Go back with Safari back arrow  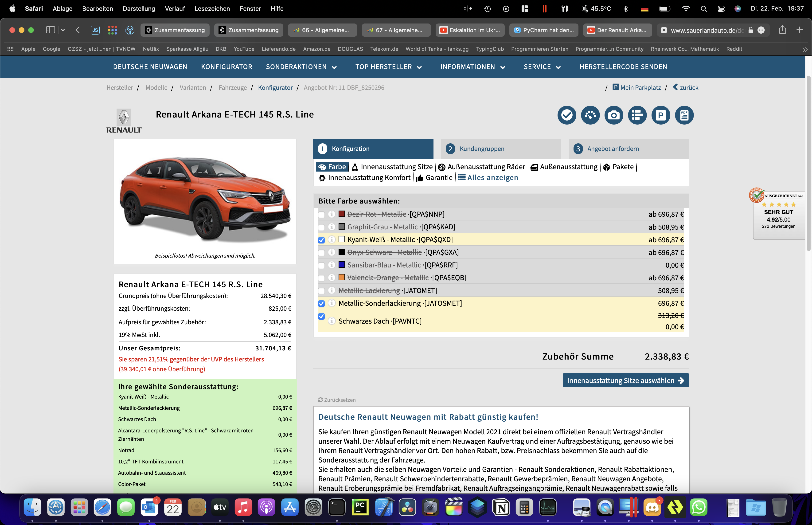[78, 30]
